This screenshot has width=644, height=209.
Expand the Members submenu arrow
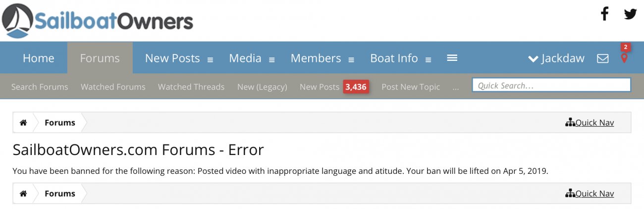click(x=351, y=59)
